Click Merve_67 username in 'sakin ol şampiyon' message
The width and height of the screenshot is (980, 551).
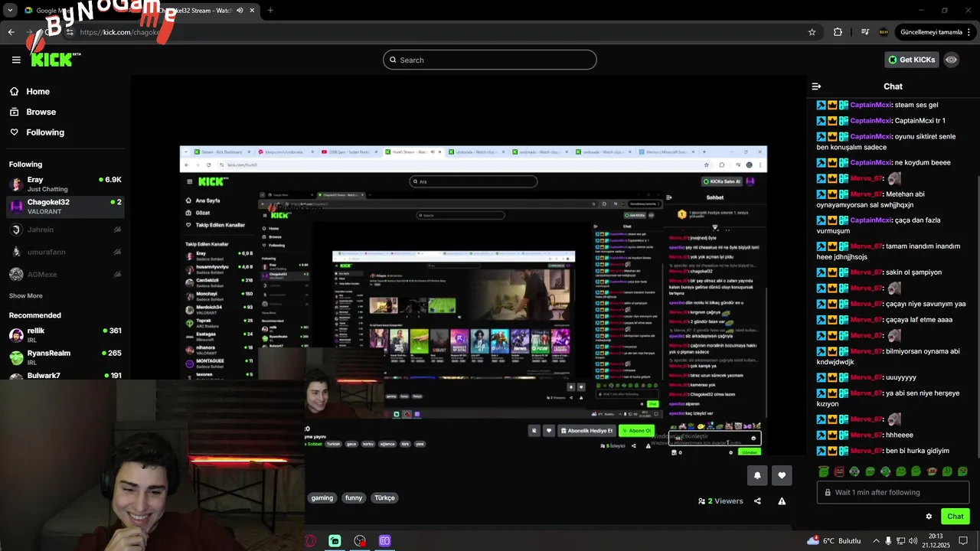coord(867,272)
